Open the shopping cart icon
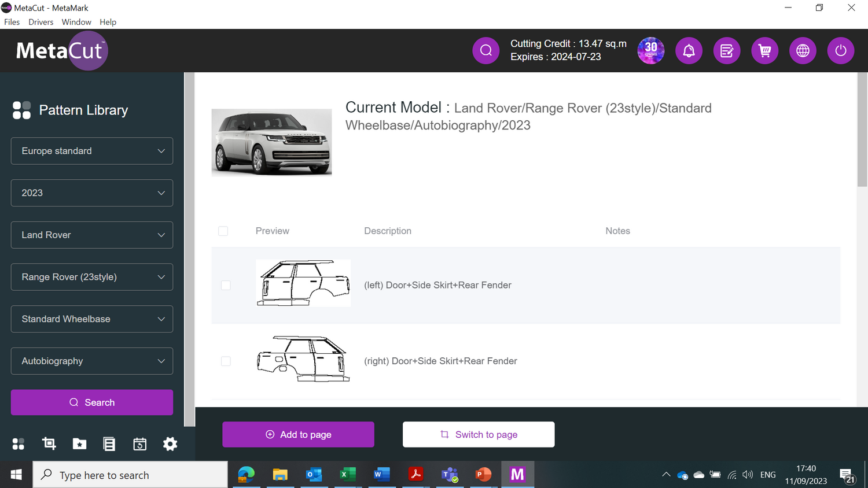Image resolution: width=868 pixels, height=488 pixels. [x=764, y=50]
